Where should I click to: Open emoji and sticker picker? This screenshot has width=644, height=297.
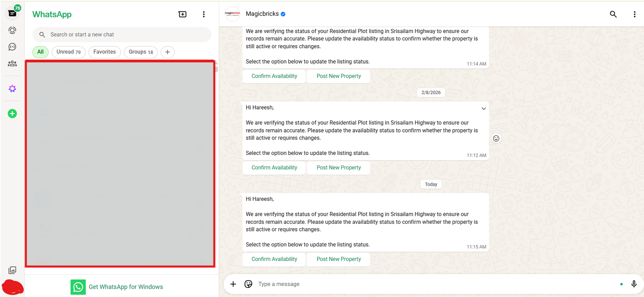(x=248, y=284)
